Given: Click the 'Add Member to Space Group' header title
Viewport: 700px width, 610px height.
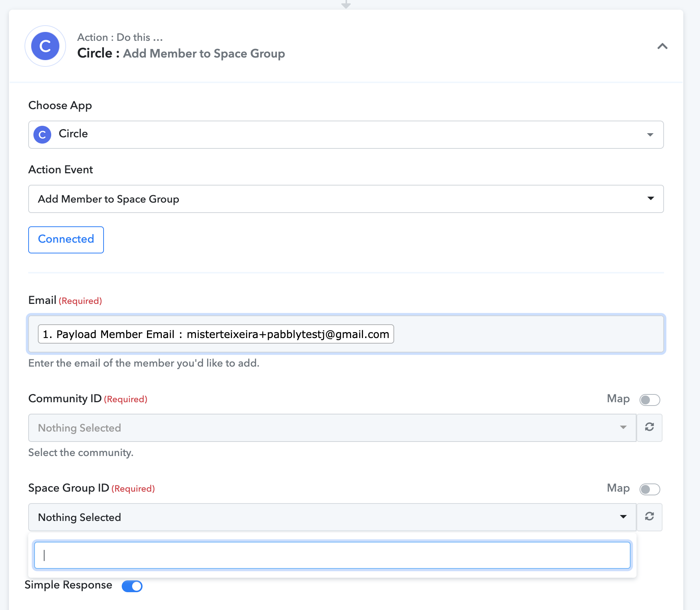Looking at the screenshot, I should tap(204, 53).
